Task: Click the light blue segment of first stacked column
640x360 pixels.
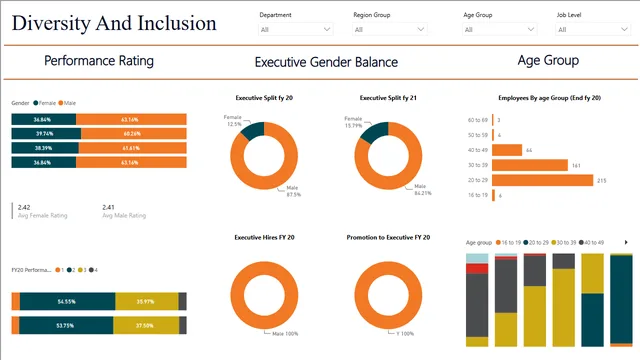Action: (x=477, y=258)
